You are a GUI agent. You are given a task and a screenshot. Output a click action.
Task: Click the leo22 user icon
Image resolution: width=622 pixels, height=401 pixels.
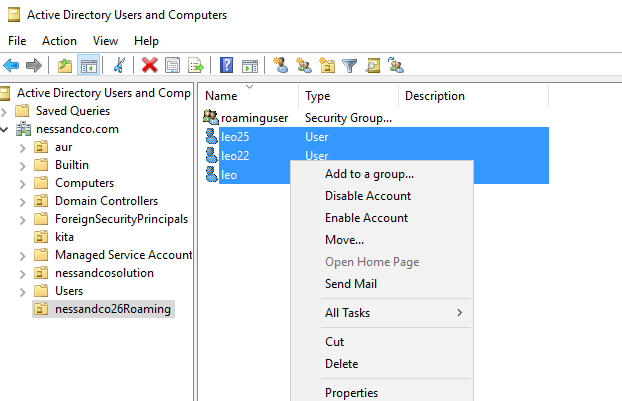pyautogui.click(x=211, y=155)
